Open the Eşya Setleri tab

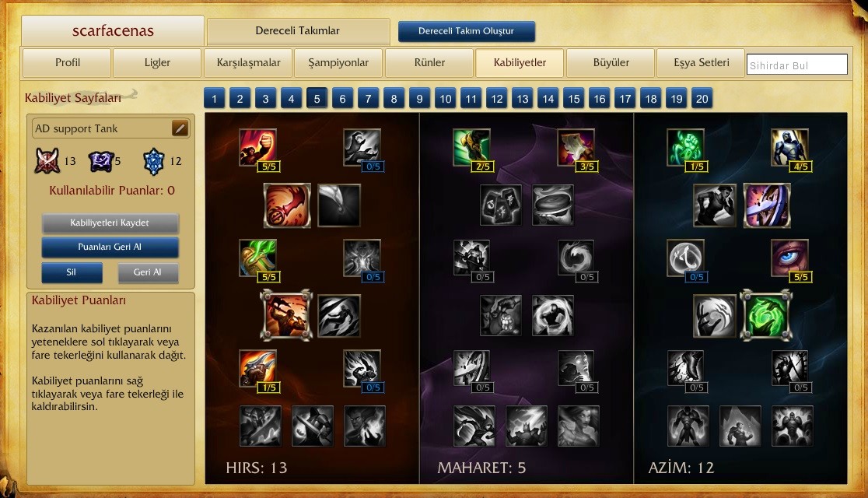701,62
